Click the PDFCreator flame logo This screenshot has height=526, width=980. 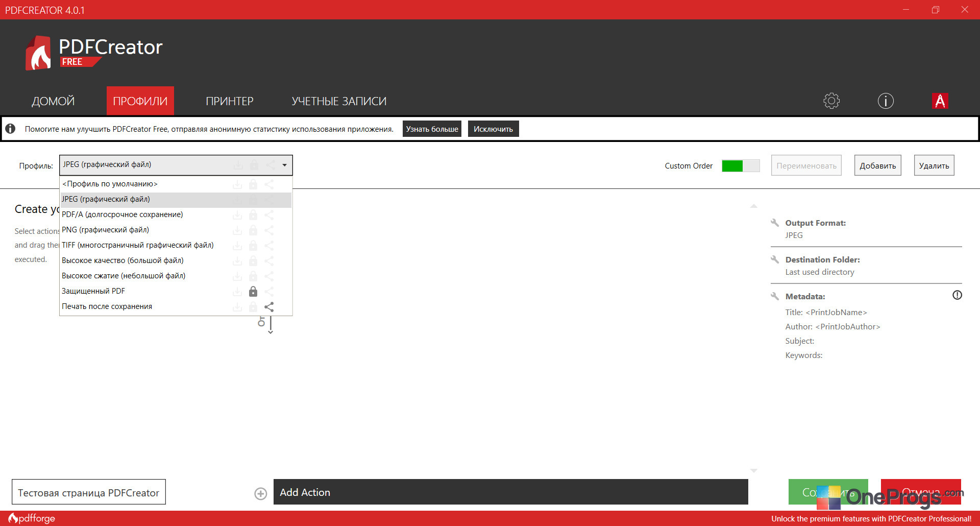tap(38, 53)
